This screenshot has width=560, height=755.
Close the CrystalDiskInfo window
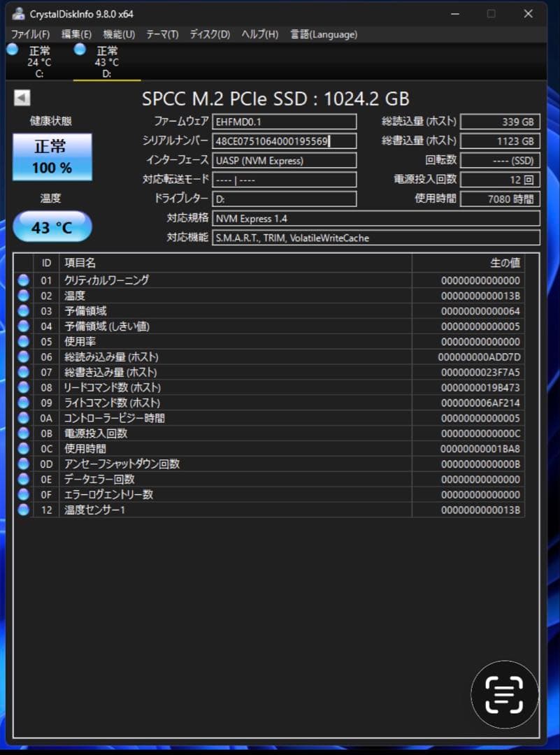click(x=529, y=13)
